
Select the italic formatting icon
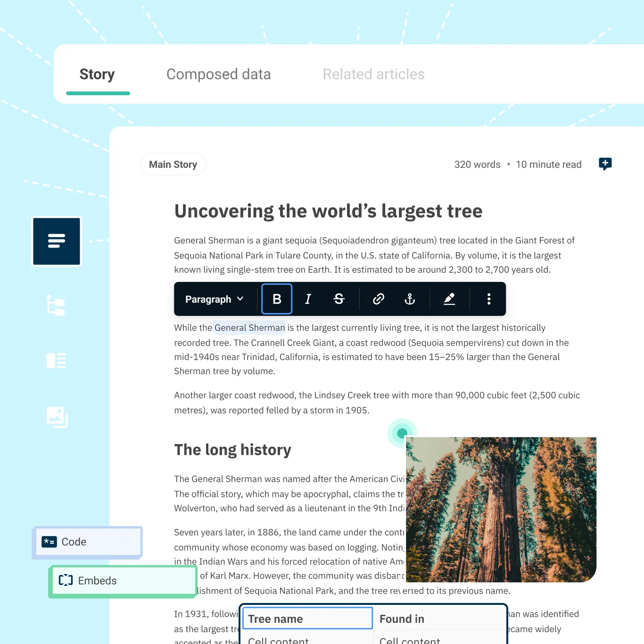click(x=308, y=298)
